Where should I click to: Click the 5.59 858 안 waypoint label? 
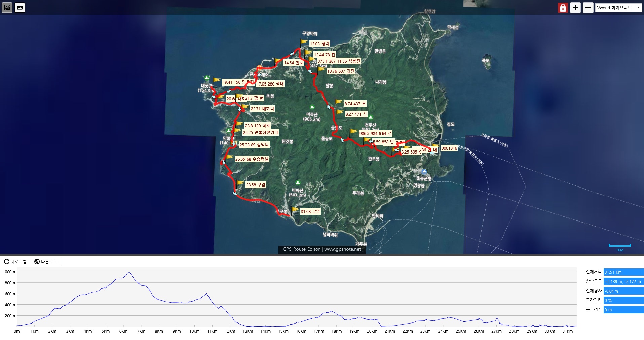383,142
